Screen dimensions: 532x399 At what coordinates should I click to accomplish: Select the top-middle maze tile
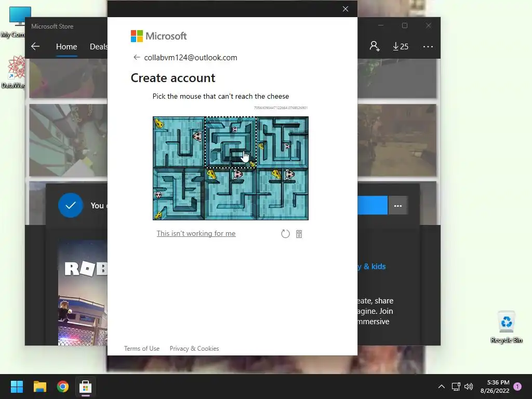[x=231, y=142]
